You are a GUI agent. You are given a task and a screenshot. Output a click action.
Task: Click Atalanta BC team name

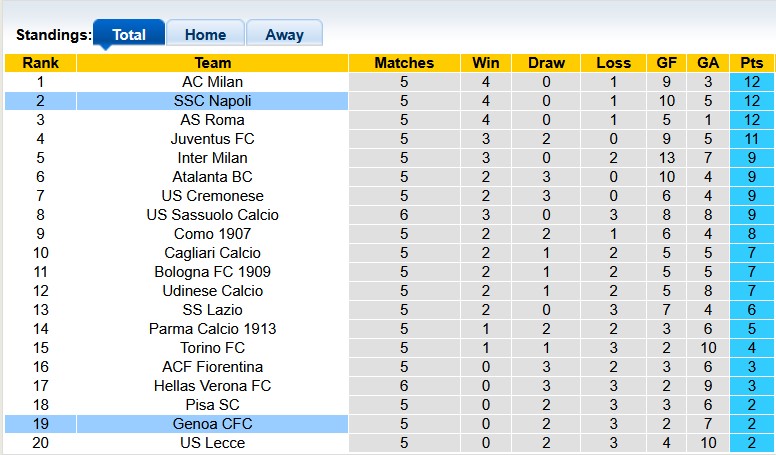coord(212,177)
